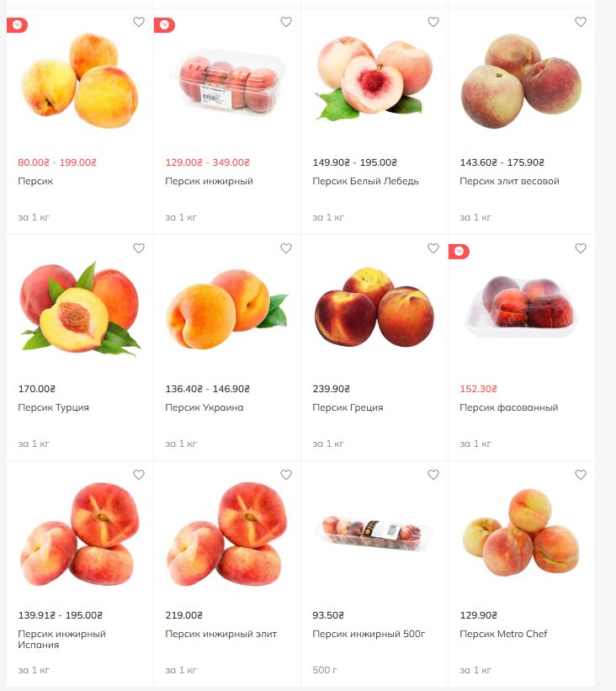Open the Персик Metro Chef product link
This screenshot has width=616, height=691.
(503, 634)
